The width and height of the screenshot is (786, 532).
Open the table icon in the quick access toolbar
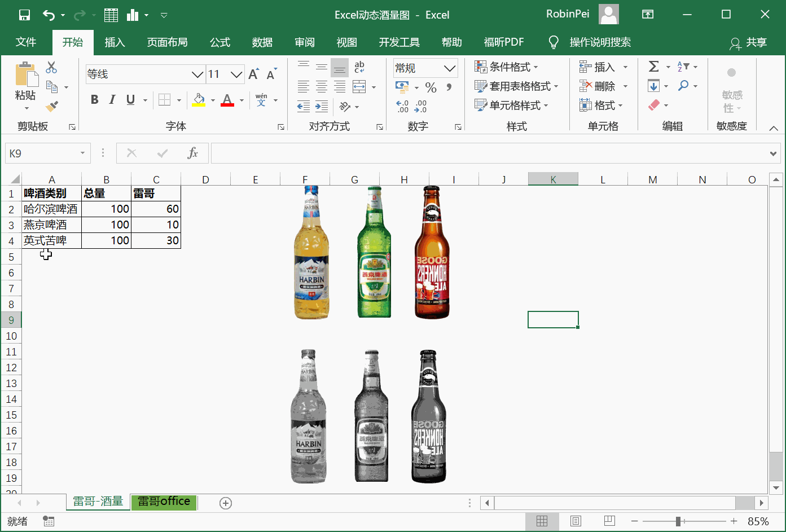(111, 15)
